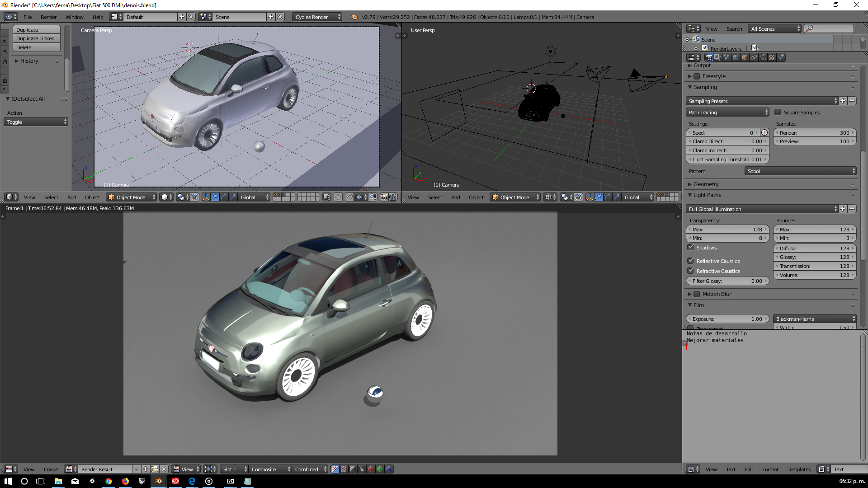
Task: Click the Delete button
Action: [36, 47]
